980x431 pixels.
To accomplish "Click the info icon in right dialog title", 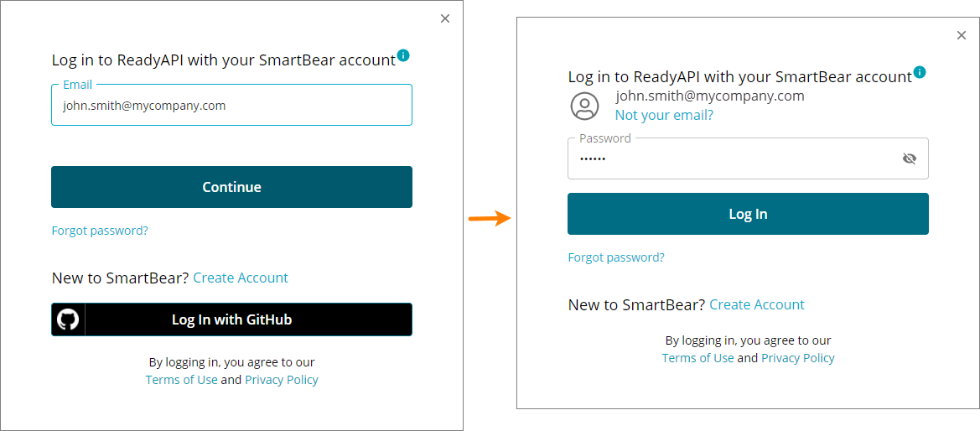I will 920,72.
